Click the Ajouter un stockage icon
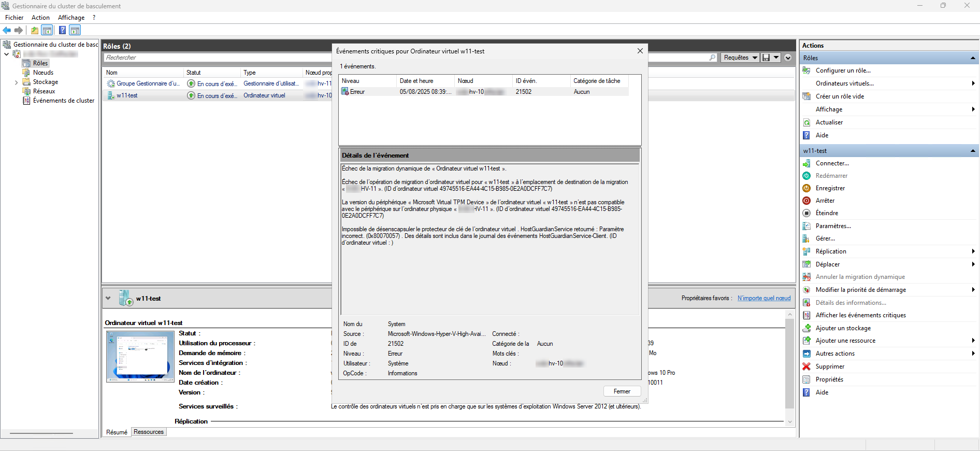Screen dimensions: 980x451 806,328
